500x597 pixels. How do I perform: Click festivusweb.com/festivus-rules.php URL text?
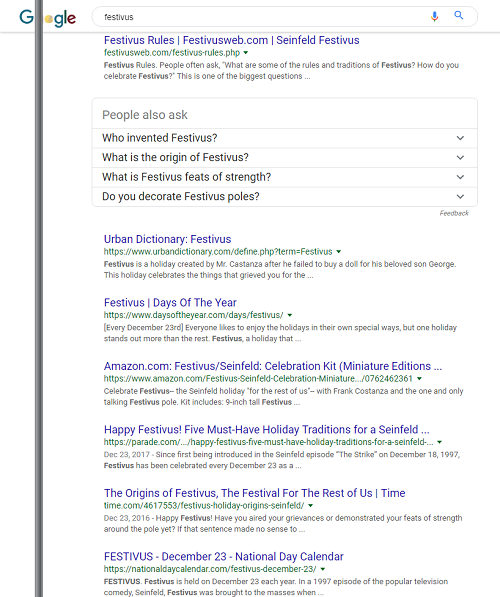tap(172, 53)
